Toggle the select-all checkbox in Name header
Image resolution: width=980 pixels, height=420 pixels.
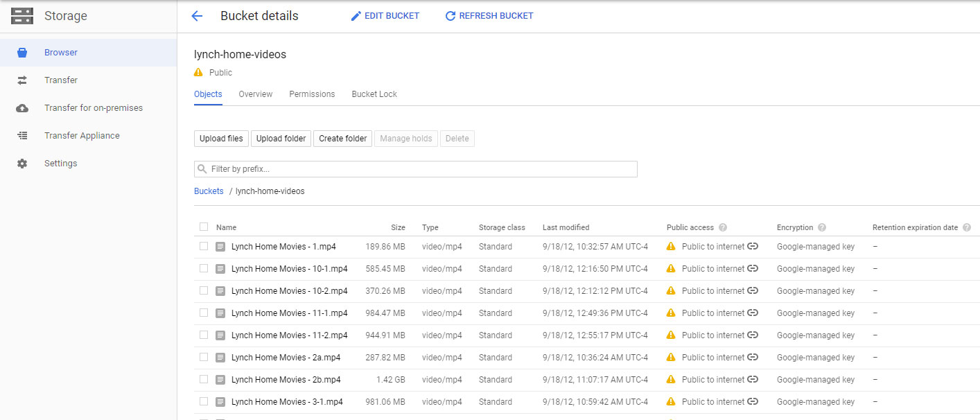coord(204,227)
